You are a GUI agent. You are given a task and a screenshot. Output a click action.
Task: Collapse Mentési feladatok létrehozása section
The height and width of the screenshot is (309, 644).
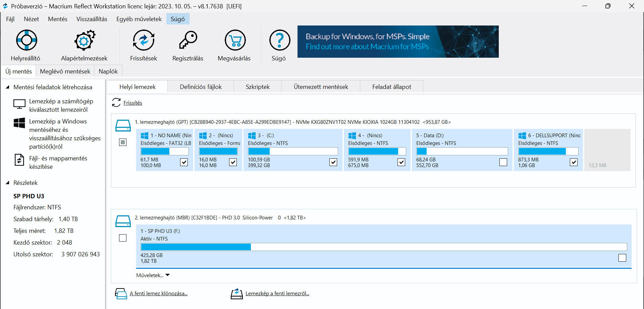click(7, 87)
